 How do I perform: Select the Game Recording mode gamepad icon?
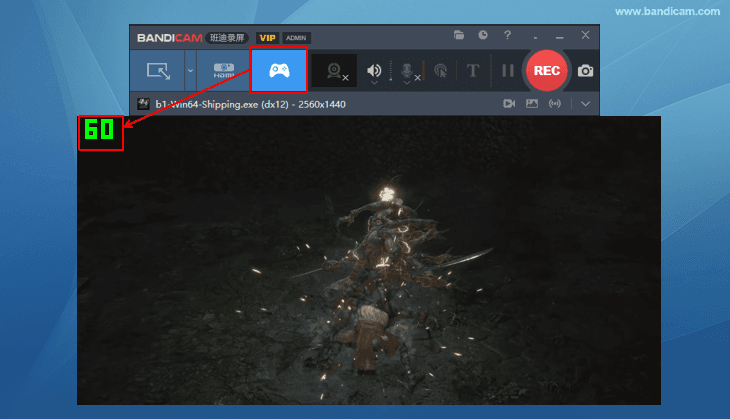click(278, 71)
